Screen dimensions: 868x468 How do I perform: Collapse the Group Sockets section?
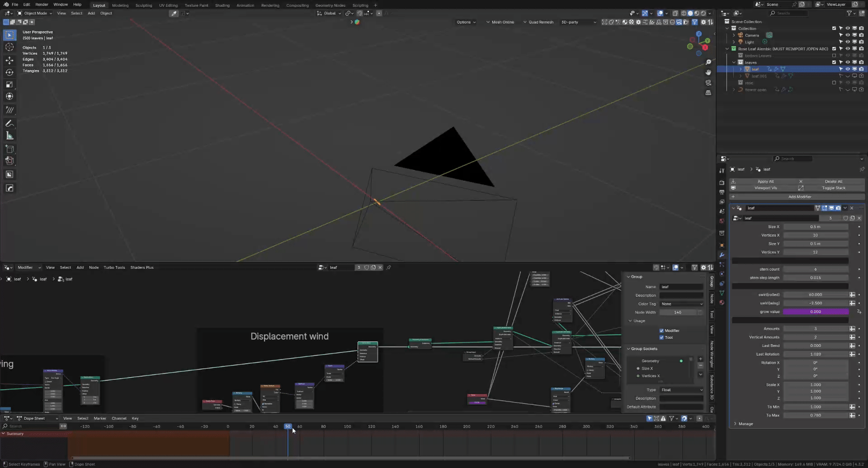tap(628, 349)
